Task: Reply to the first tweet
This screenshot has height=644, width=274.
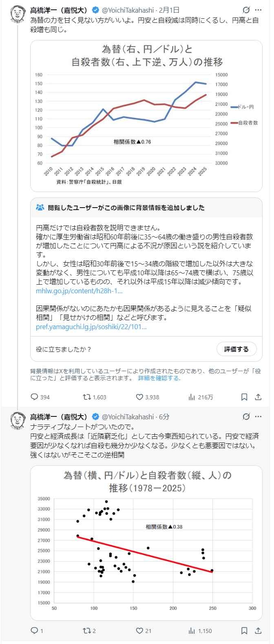Action: tap(35, 397)
